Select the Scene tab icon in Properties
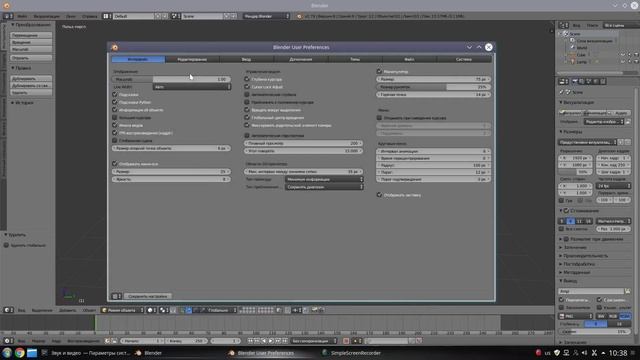Viewport: 640px width, 360px height. click(x=589, y=82)
